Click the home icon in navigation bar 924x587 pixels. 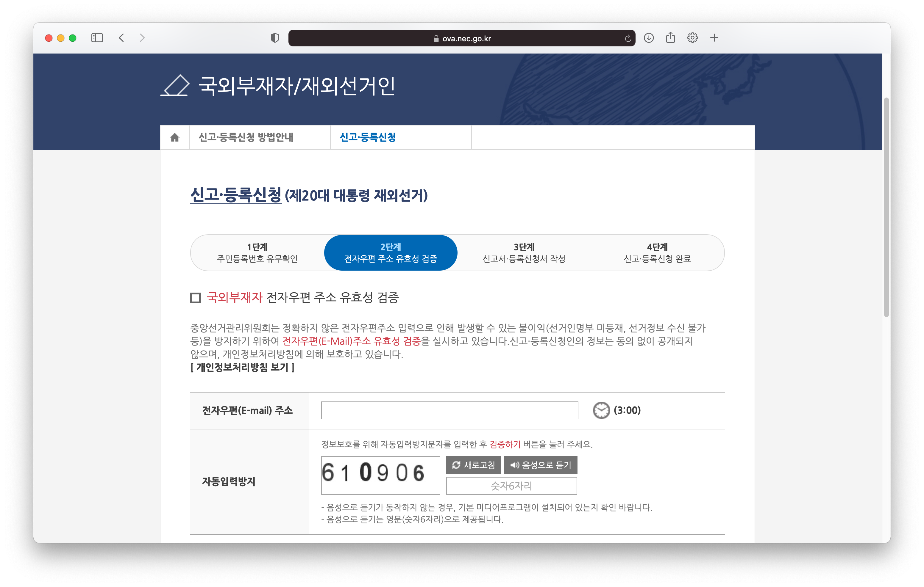pos(175,137)
